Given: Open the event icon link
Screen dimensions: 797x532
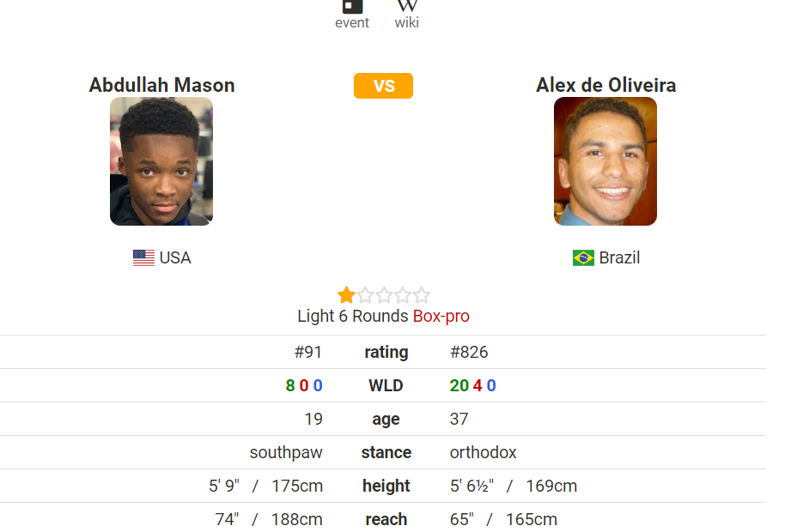Looking at the screenshot, I should point(352,7).
